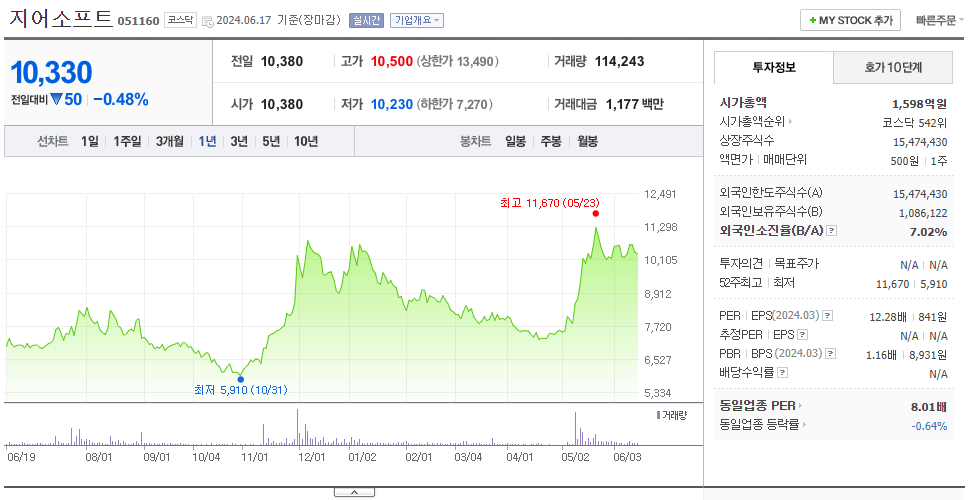Select the 3개월 line chart period
Viewport: 968px width, 500px height.
170,141
